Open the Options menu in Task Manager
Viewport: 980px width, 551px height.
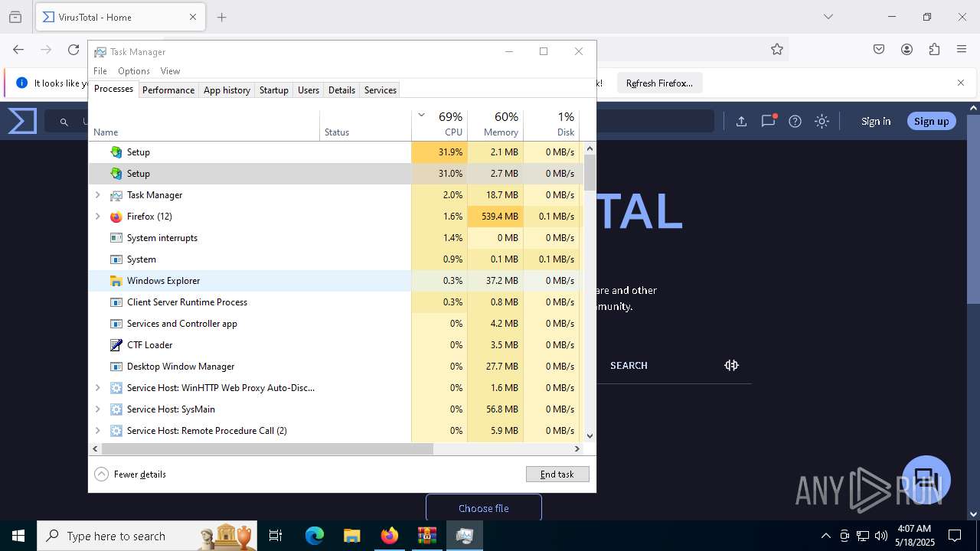(x=134, y=71)
